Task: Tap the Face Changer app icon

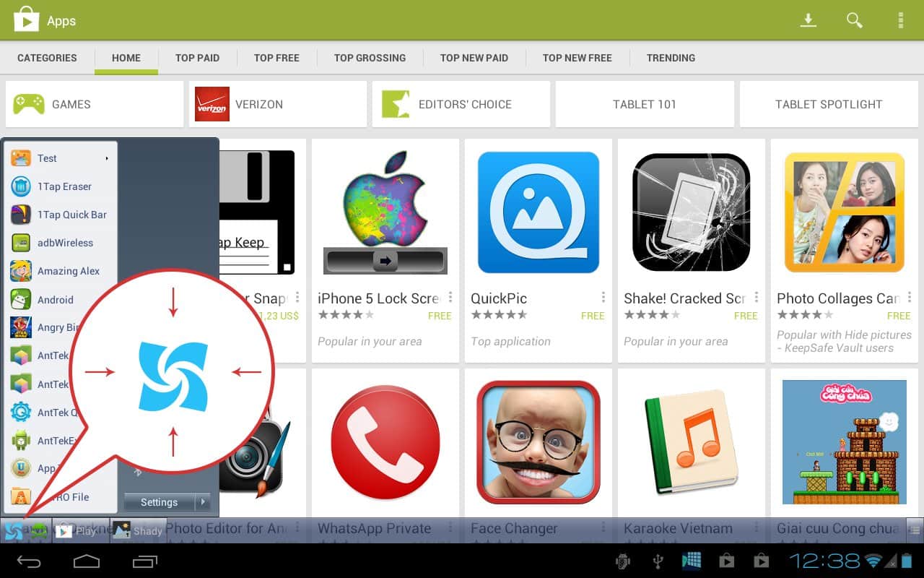Action: (538, 442)
